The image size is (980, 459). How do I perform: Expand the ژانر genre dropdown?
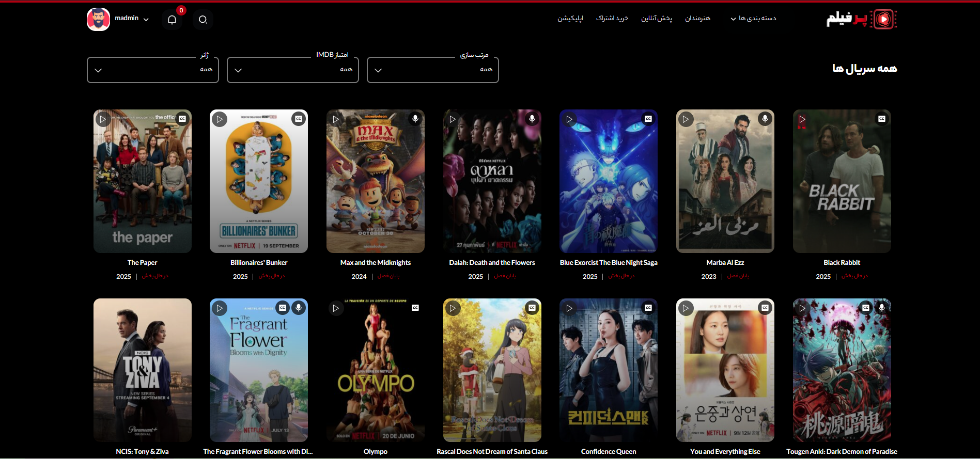click(x=153, y=70)
